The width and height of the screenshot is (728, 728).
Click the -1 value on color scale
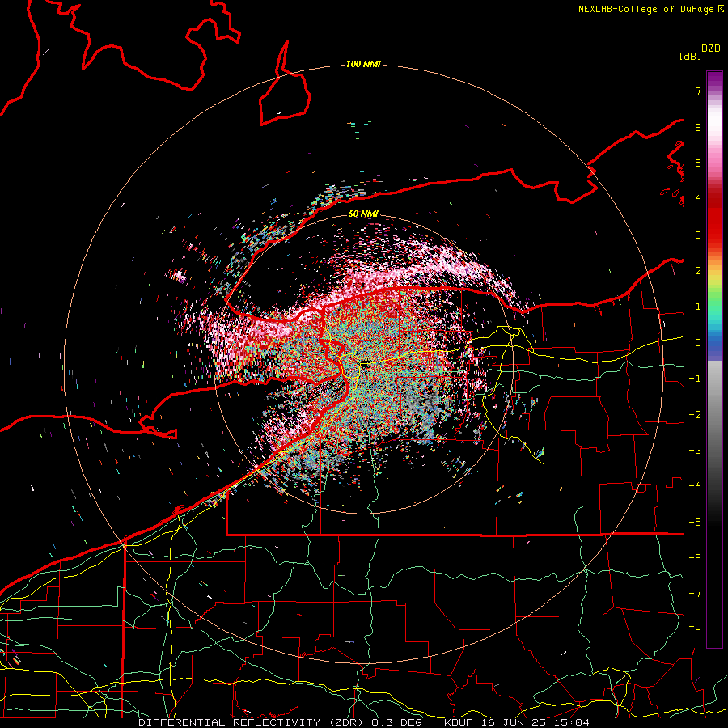[695, 379]
